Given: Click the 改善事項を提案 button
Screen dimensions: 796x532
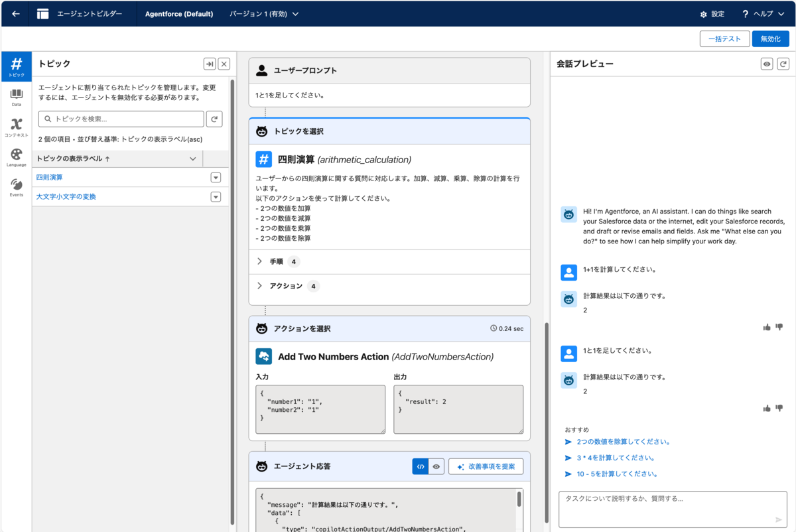Looking at the screenshot, I should click(486, 466).
